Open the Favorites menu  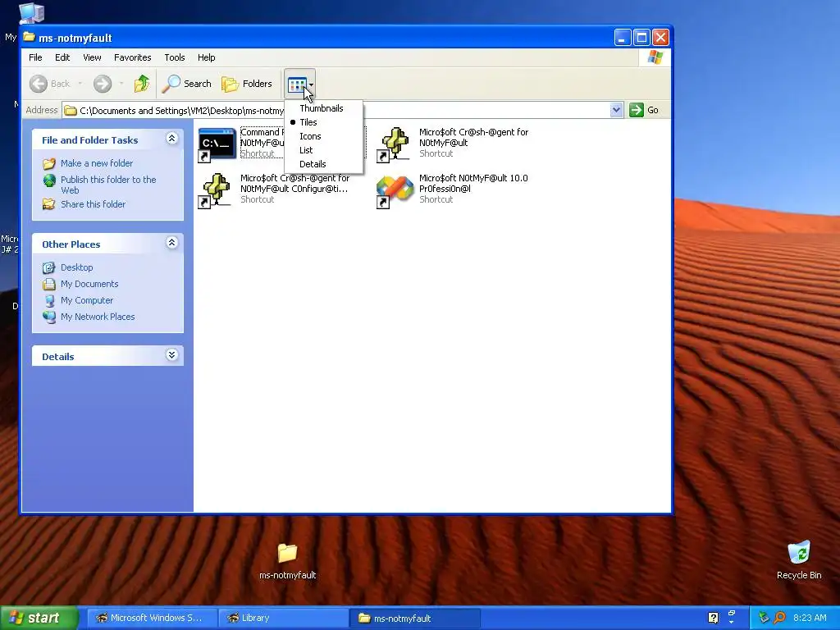[132, 57]
